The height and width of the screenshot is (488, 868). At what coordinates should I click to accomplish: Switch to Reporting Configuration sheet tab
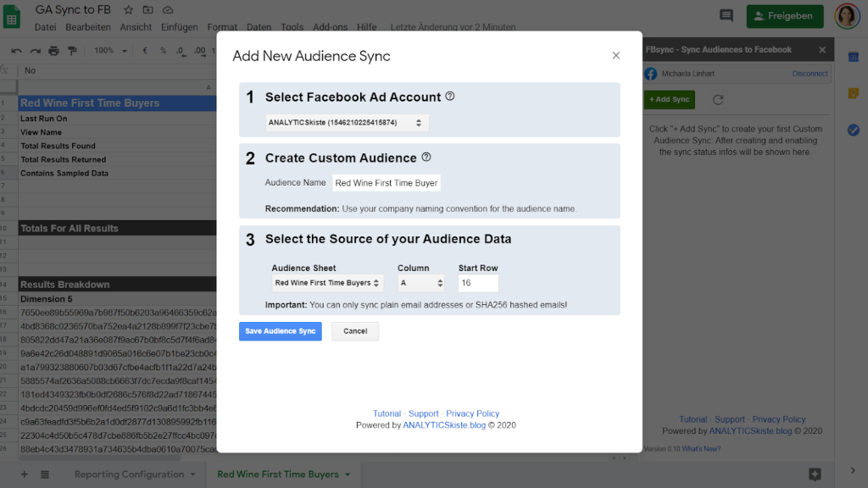[x=130, y=474]
